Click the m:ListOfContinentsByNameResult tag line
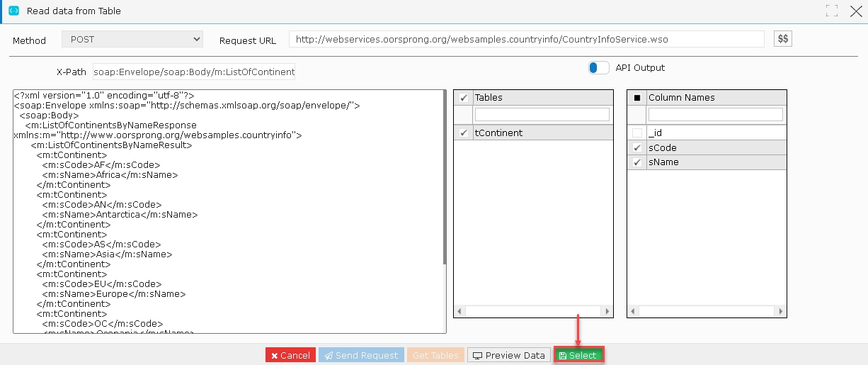The width and height of the screenshot is (868, 365). 111,145
